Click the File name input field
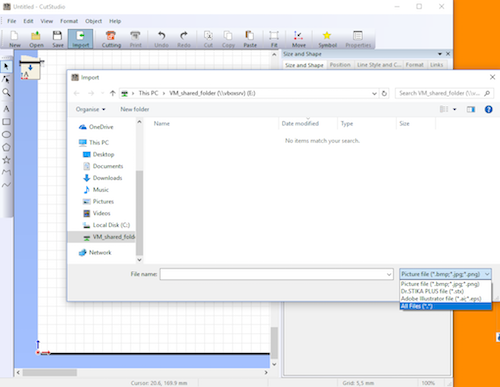Image resolution: width=500 pixels, height=387 pixels. coord(276,274)
